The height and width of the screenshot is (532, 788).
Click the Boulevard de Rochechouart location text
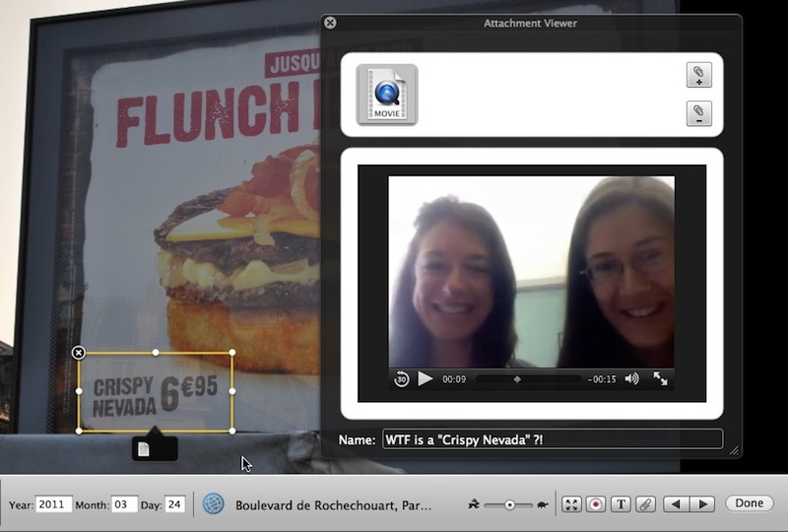pyautogui.click(x=333, y=505)
